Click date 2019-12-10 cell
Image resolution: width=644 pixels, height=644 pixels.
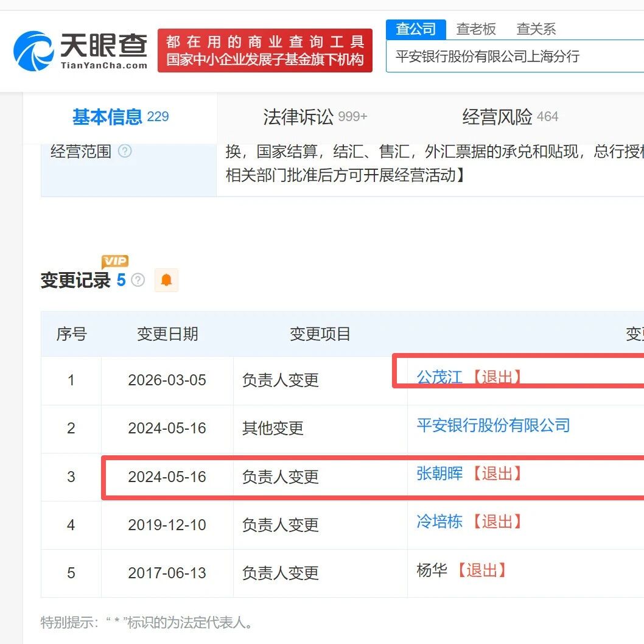[167, 525]
